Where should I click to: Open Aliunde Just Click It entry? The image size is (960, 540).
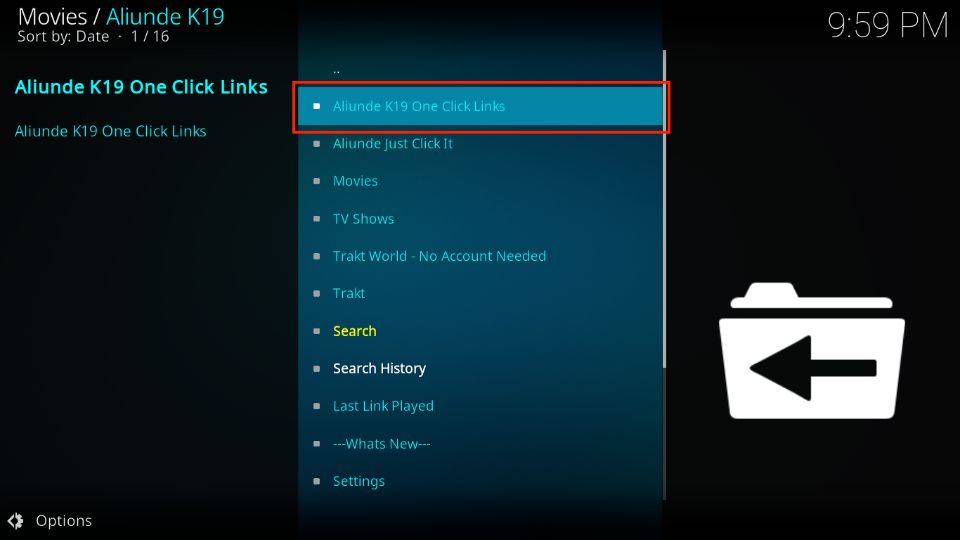point(480,144)
